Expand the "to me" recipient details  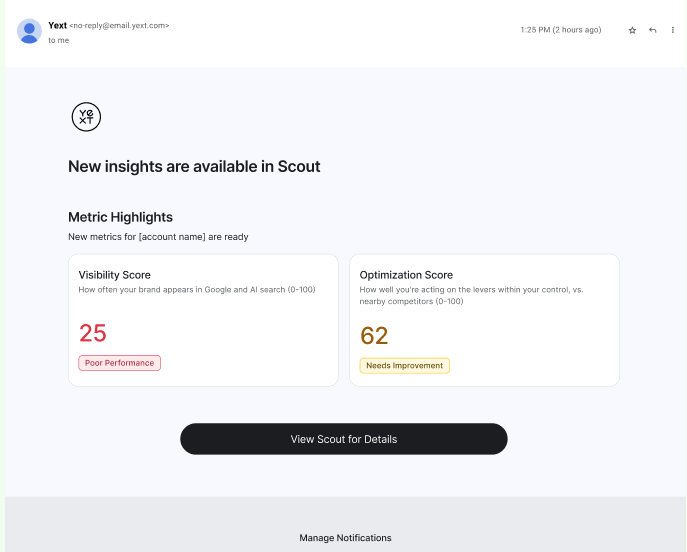click(x=59, y=40)
